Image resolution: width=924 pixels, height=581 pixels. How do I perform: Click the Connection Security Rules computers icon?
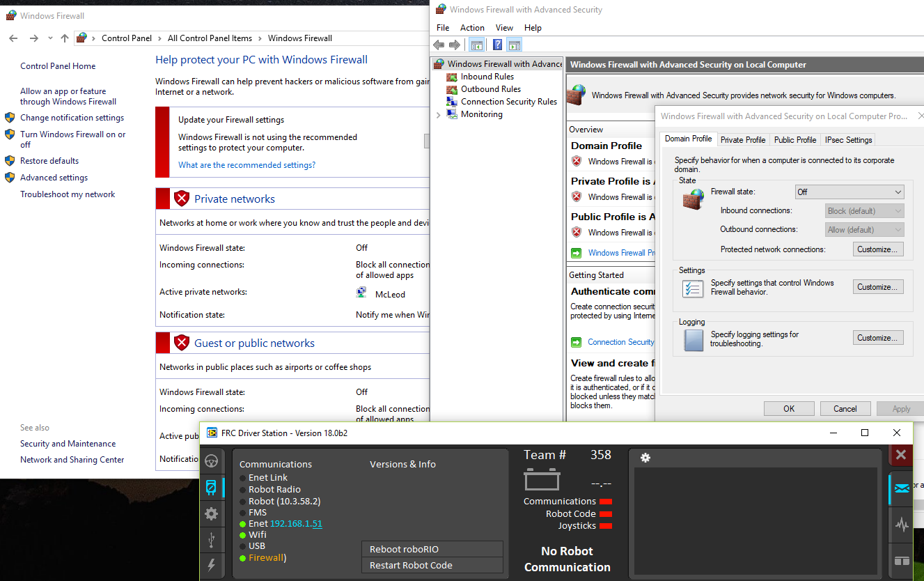click(452, 102)
